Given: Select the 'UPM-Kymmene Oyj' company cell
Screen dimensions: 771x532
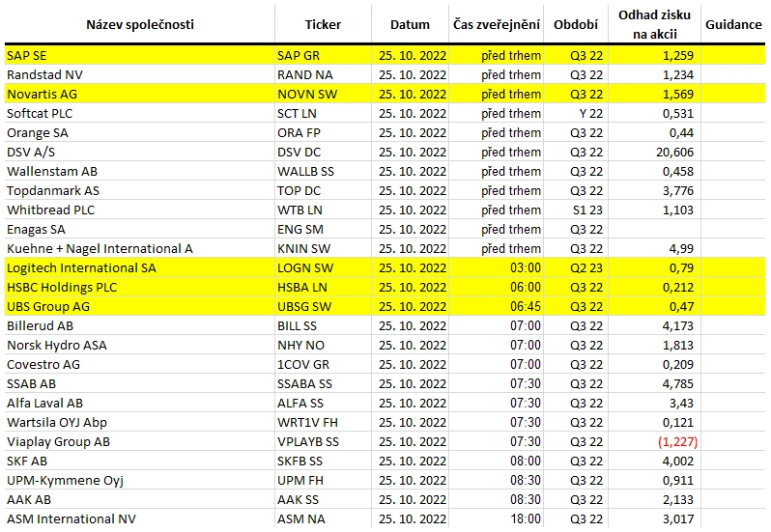Looking at the screenshot, I should [x=140, y=481].
